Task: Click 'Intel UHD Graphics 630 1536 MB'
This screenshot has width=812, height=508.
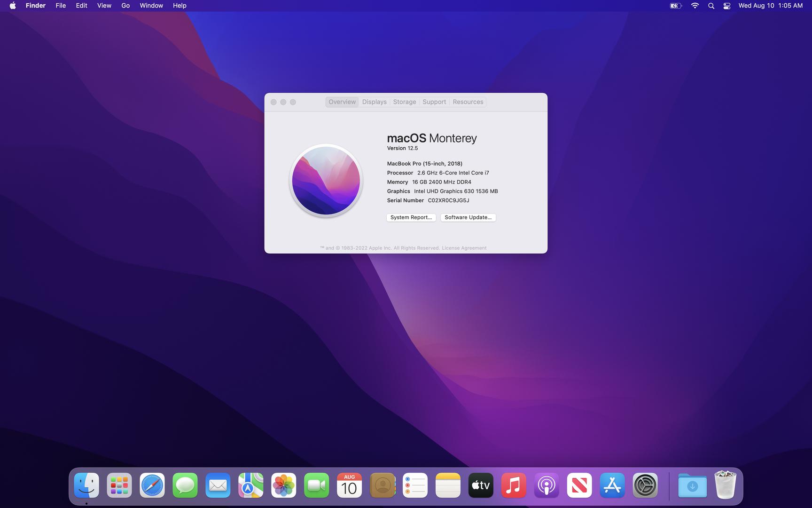Action: coord(456,191)
